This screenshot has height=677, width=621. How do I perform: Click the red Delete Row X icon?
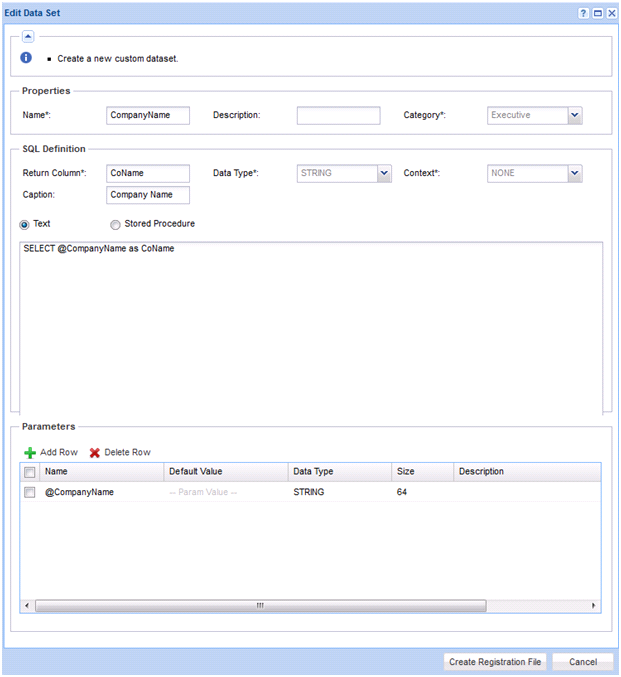click(x=95, y=452)
